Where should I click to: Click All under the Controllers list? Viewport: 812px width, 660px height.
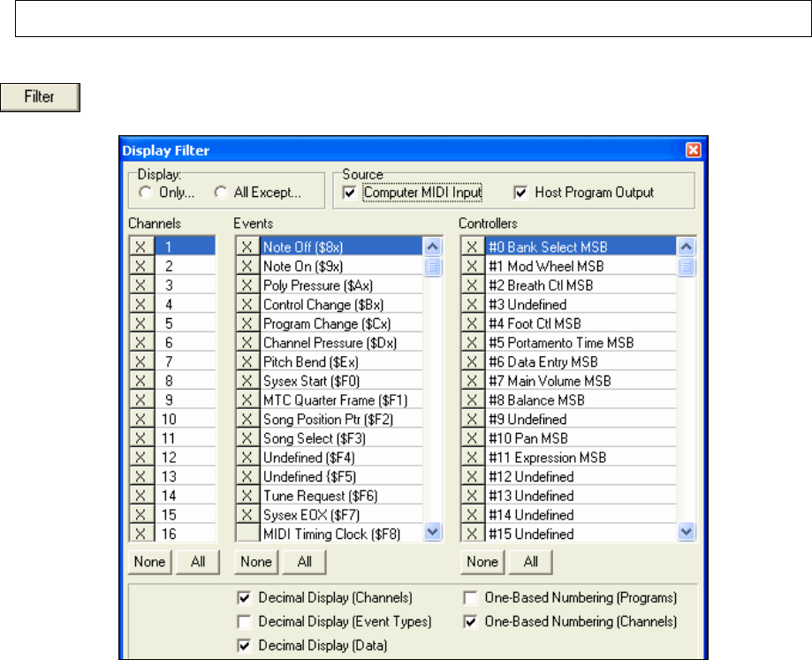[x=531, y=562]
